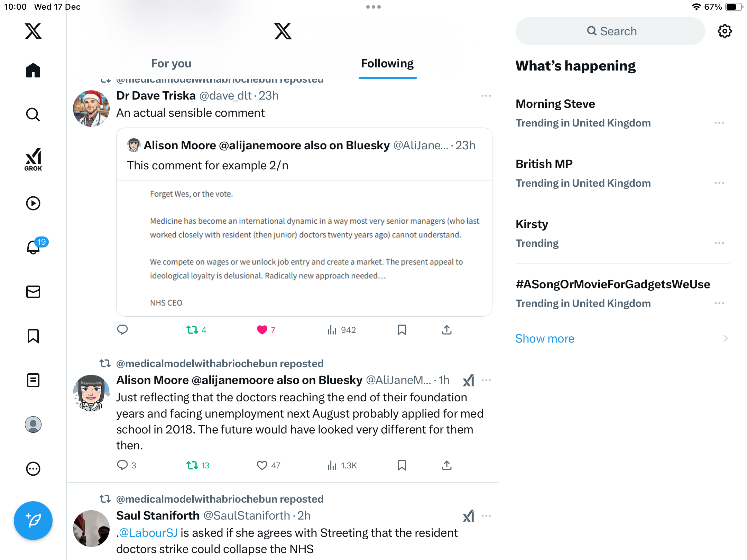Viewport: 747px width, 560px height.
Task: Open Grok from the sidebar
Action: [33, 159]
